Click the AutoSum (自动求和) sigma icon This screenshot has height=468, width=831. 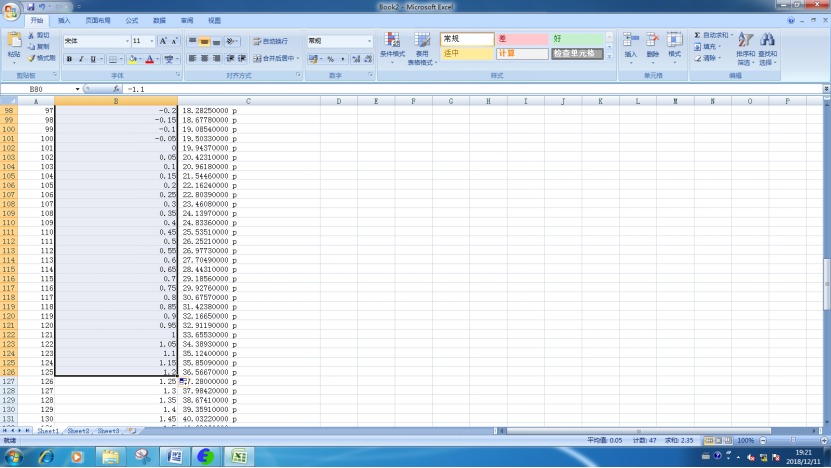click(697, 35)
